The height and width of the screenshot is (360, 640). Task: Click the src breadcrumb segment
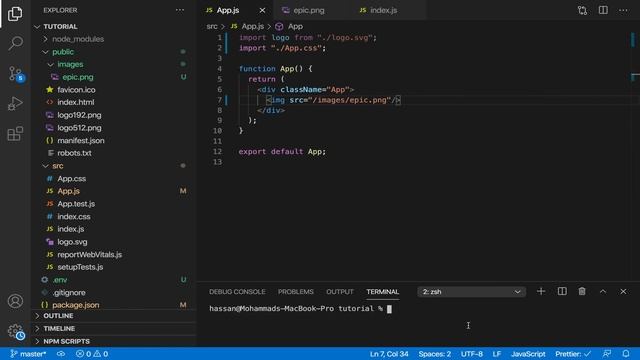pos(212,27)
